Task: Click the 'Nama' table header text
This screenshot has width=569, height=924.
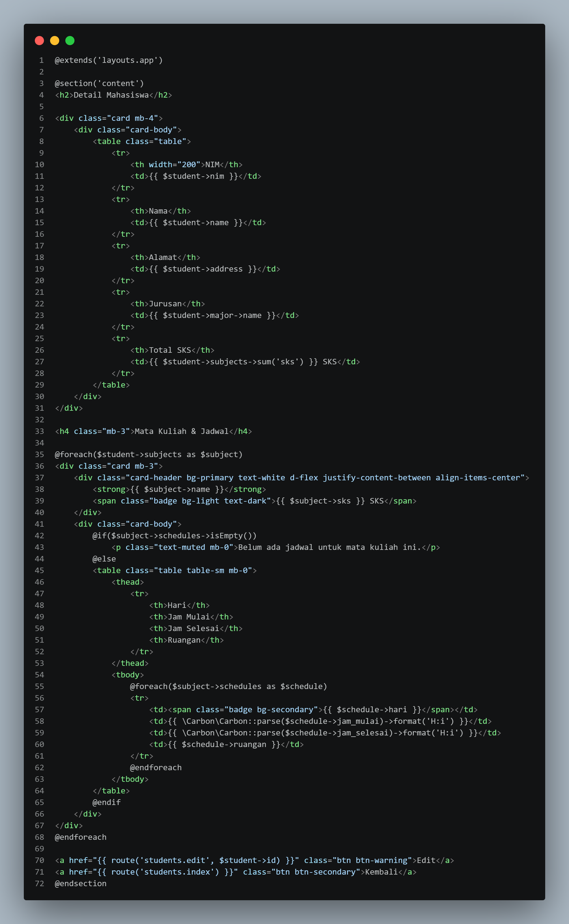Action: 158,211
